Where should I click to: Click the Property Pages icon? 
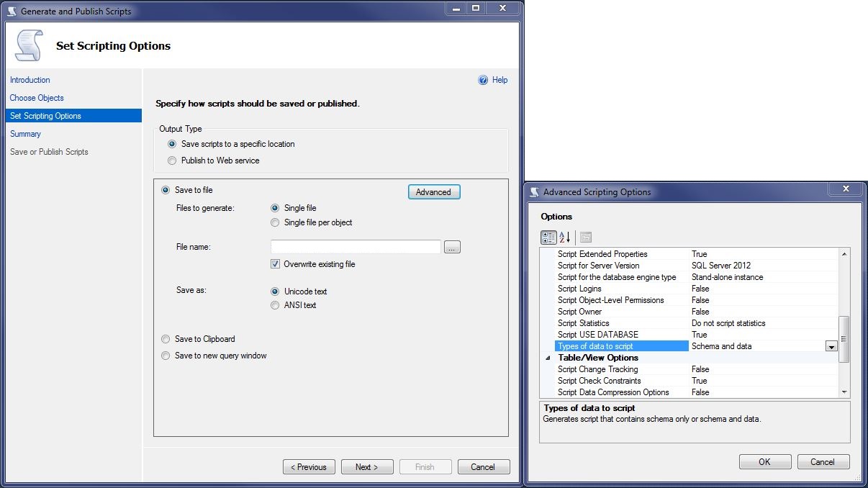[586, 238]
